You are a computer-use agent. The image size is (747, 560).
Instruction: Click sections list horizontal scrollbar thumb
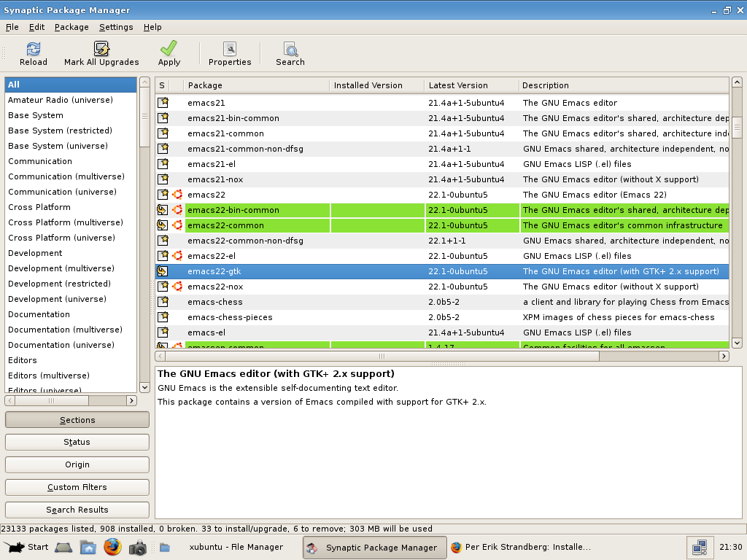(52, 400)
